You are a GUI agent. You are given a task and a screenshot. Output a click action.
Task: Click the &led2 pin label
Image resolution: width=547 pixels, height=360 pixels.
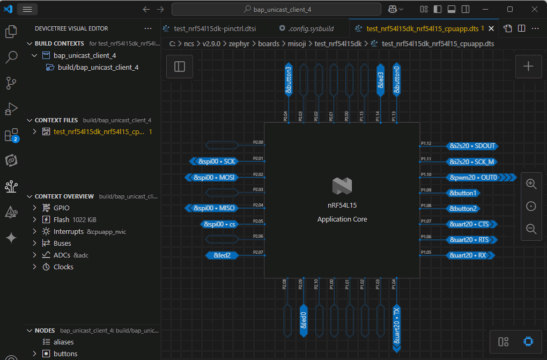click(x=222, y=255)
